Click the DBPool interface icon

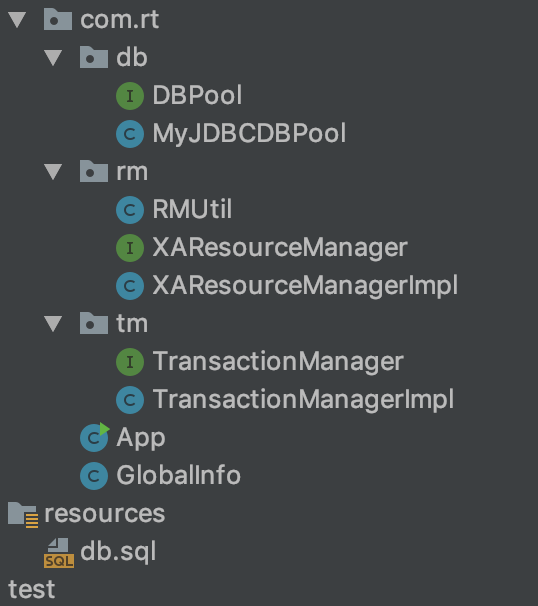pos(130,96)
